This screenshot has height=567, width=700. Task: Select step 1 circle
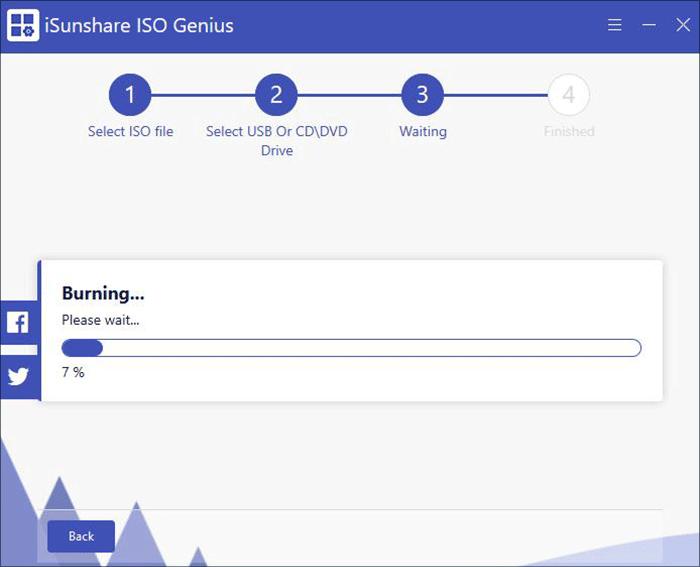(130, 95)
